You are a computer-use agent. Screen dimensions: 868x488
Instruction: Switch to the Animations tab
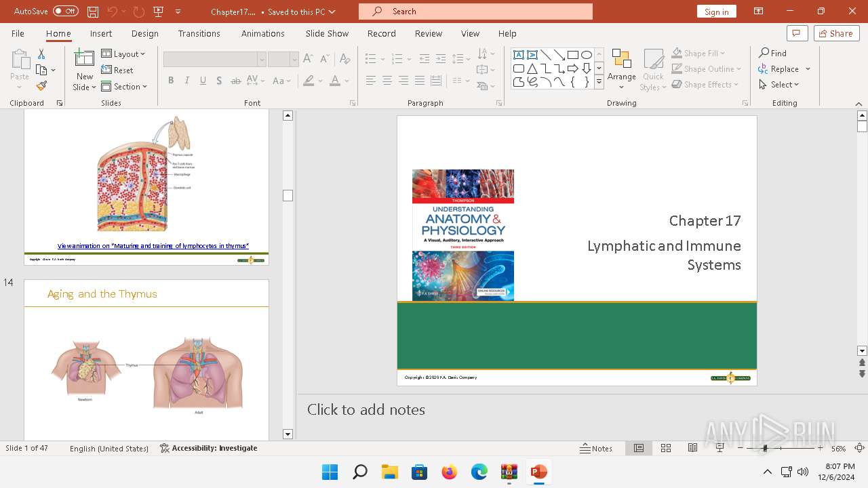[262, 33]
